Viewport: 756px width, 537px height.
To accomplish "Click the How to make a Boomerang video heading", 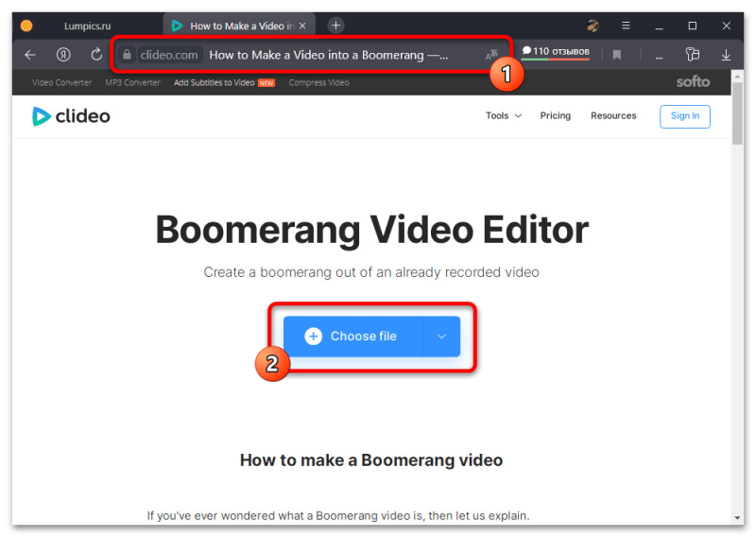I will pos(371,460).
